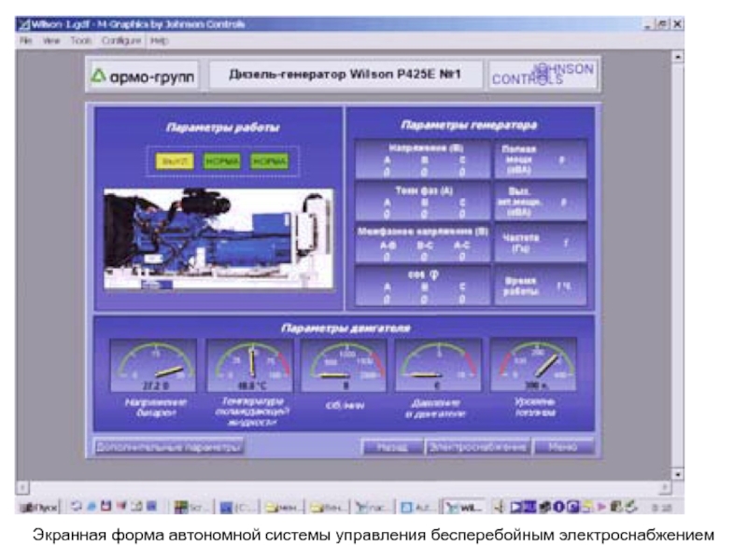Launch Internet Explorer from quick launch

click(91, 507)
